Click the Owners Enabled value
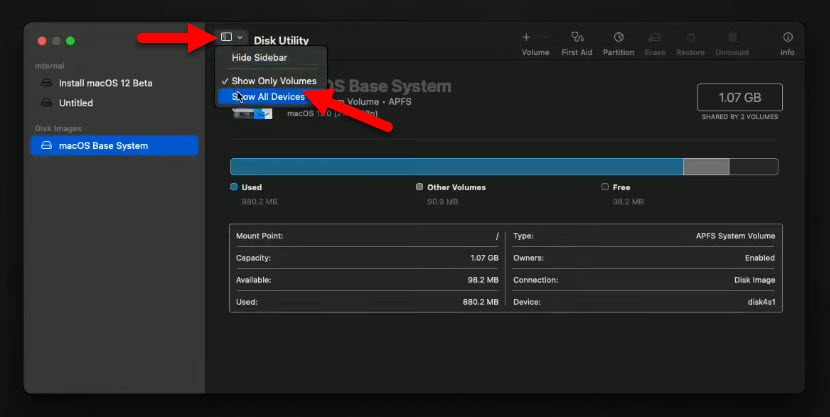 [760, 258]
